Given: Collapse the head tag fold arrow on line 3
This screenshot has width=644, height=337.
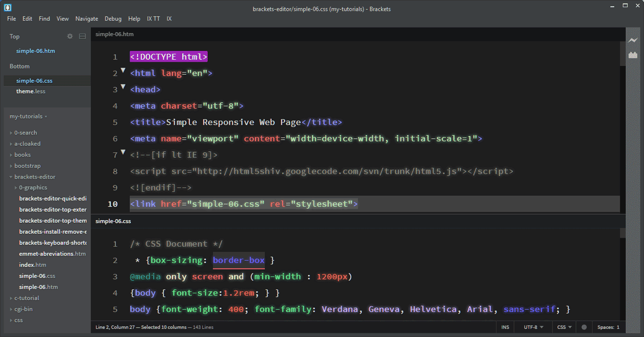Looking at the screenshot, I should click(x=123, y=87).
